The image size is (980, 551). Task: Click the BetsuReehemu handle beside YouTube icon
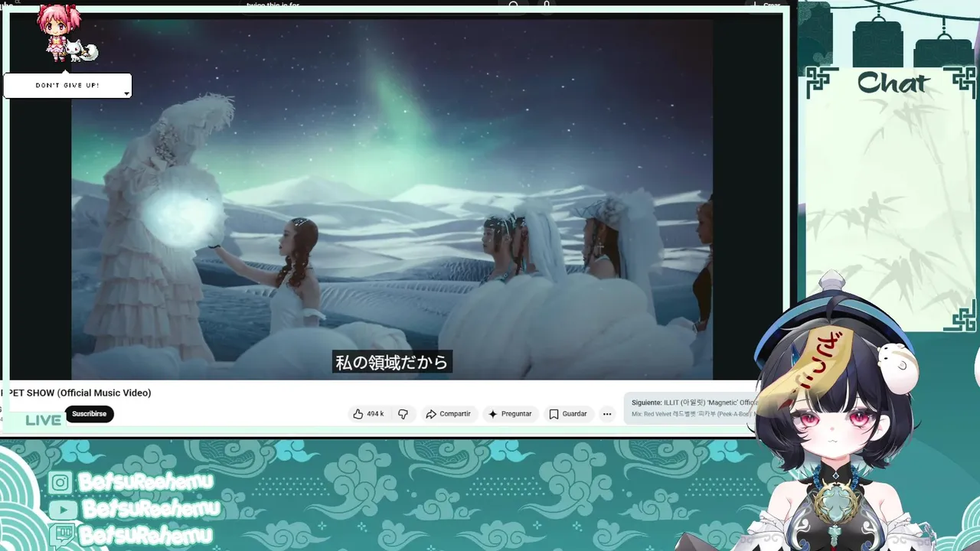click(x=151, y=508)
